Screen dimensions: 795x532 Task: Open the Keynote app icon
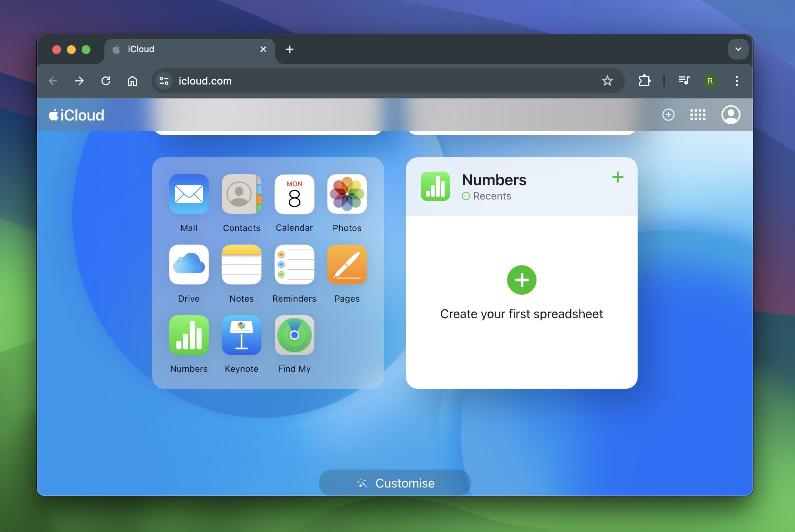pyautogui.click(x=241, y=335)
